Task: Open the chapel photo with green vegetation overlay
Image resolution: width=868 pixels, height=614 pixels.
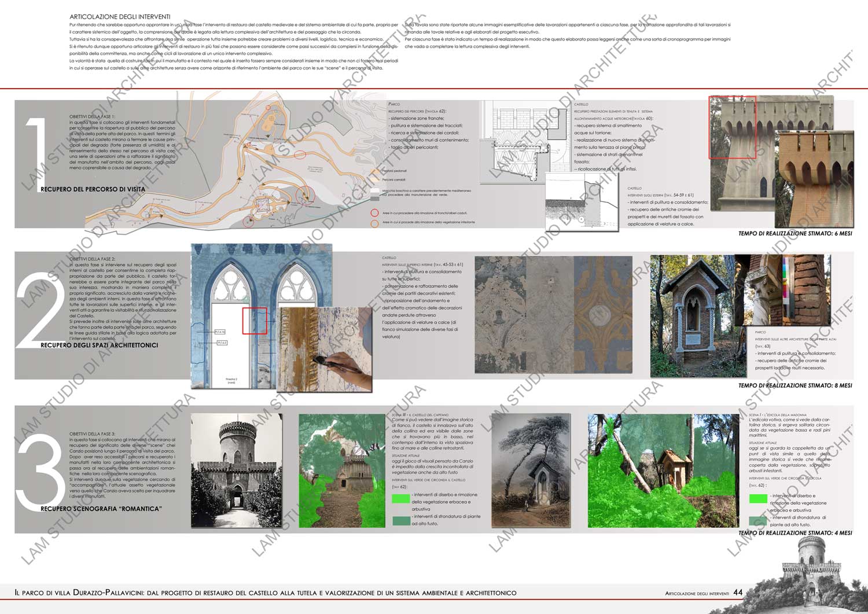Action: coord(663,470)
